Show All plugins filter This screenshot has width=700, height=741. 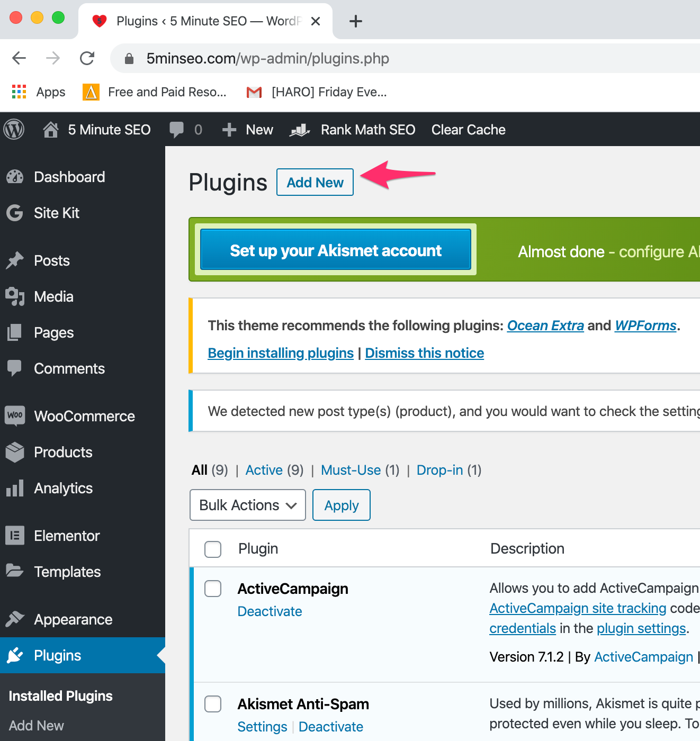pos(200,470)
